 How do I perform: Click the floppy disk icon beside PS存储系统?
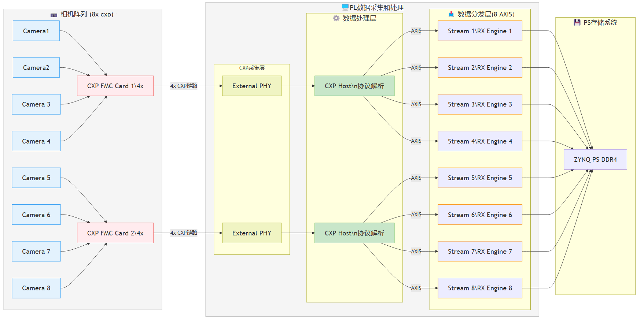[577, 22]
